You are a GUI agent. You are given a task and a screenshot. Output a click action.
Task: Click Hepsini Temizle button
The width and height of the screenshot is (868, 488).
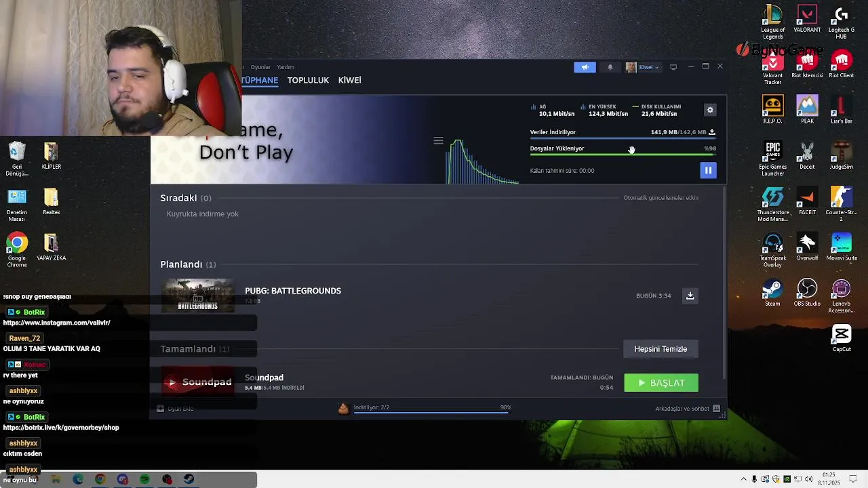pyautogui.click(x=660, y=349)
